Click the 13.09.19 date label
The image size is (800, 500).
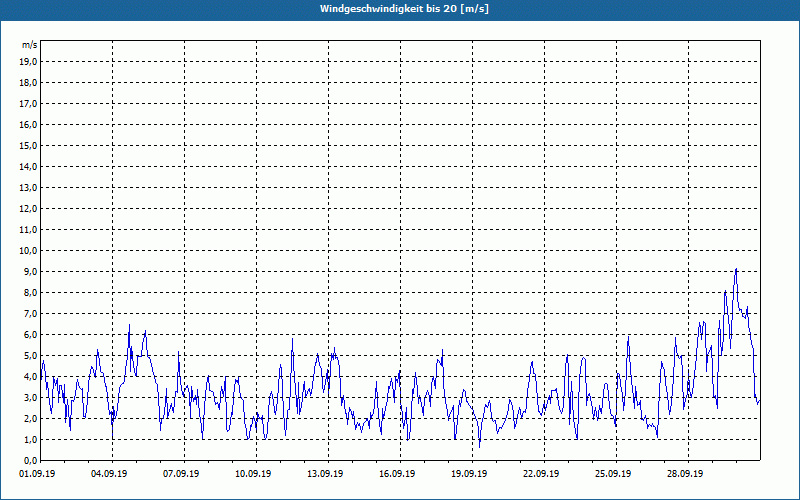click(x=325, y=474)
